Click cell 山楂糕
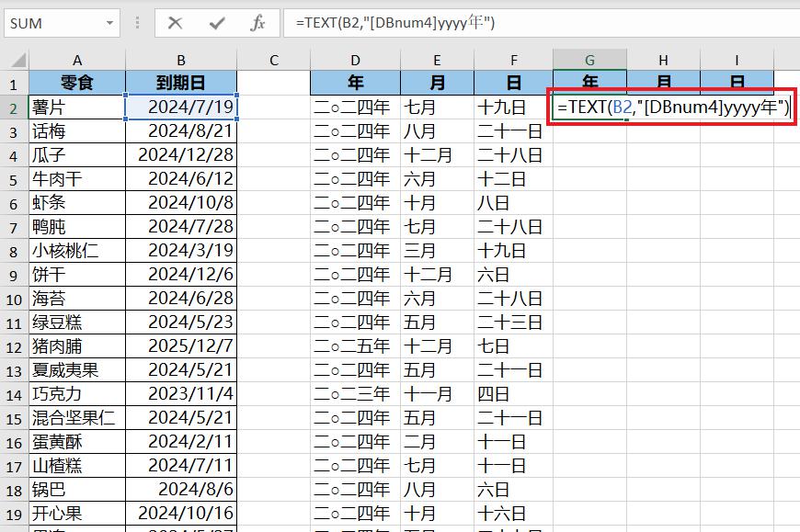This screenshot has height=532, width=800. coord(77,466)
